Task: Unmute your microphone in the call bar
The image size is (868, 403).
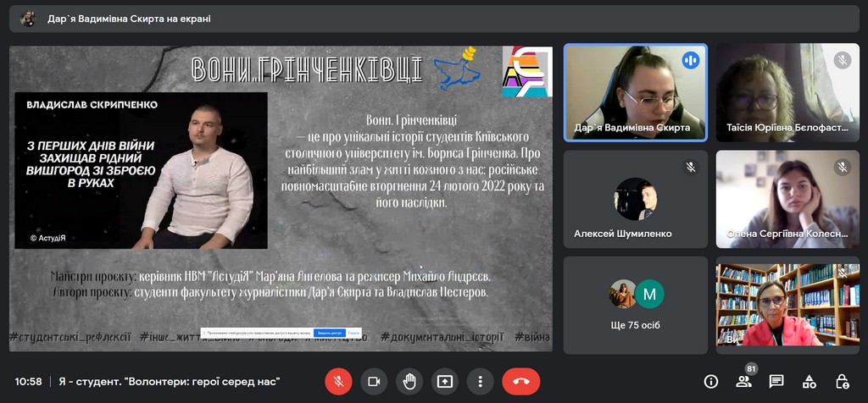Action: click(338, 381)
